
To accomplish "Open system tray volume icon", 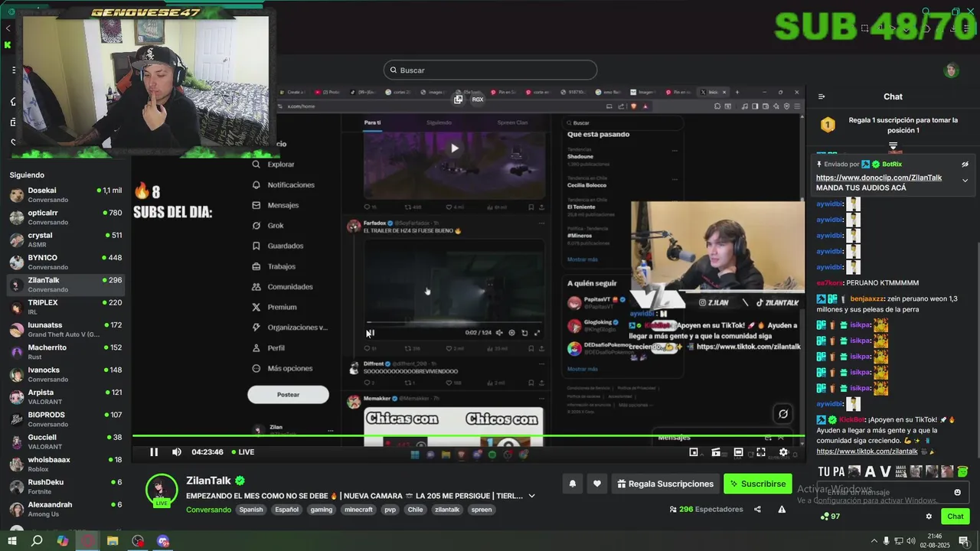I will (x=911, y=541).
